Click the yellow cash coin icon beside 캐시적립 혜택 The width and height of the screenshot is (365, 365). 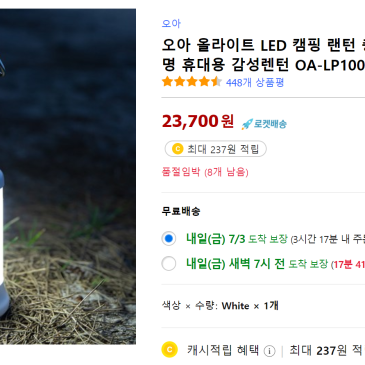(x=169, y=350)
